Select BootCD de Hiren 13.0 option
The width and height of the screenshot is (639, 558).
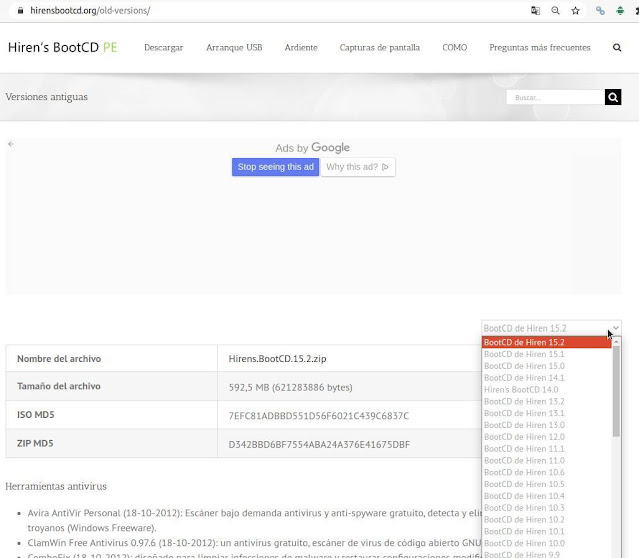coord(546,425)
